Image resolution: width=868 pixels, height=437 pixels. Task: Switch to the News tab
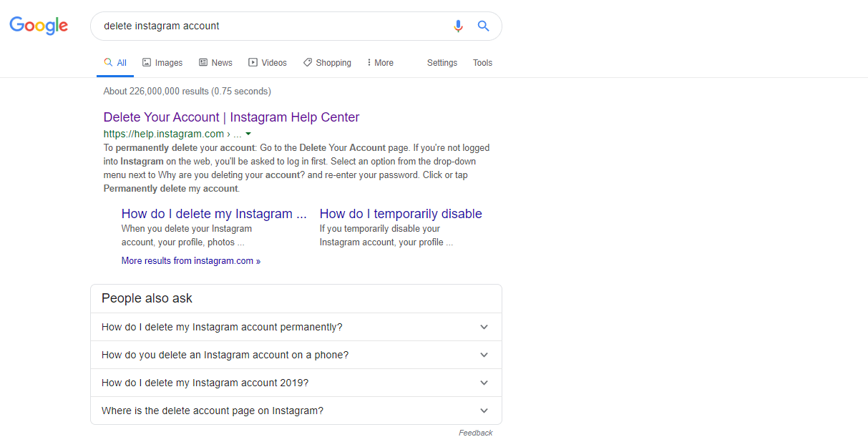click(x=215, y=63)
